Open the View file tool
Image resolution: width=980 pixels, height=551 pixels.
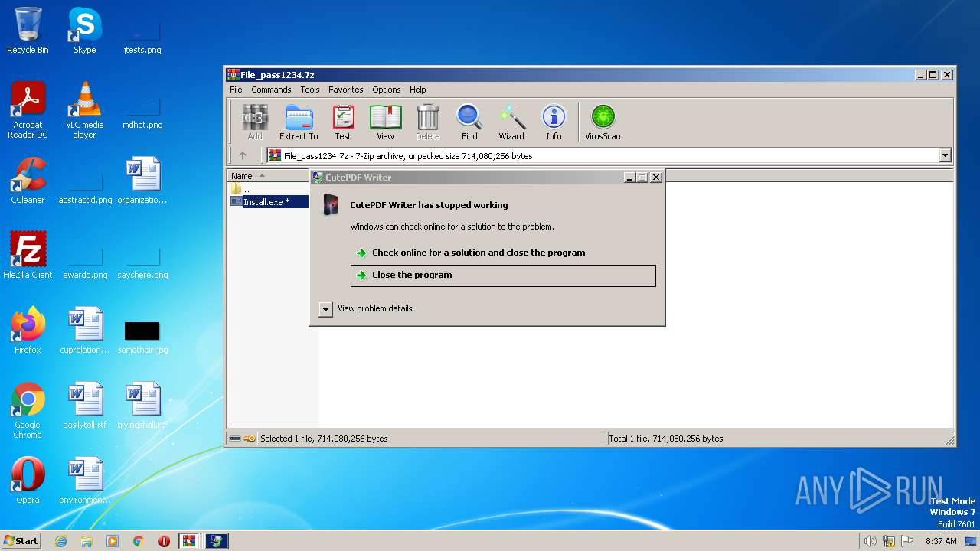coord(385,122)
